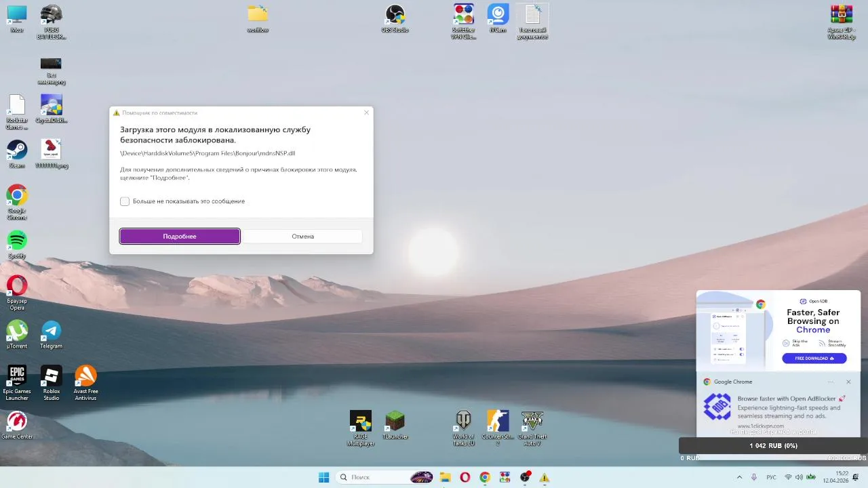Click the 1 042 RUB progress bar
The height and width of the screenshot is (488, 868).
[773, 445]
